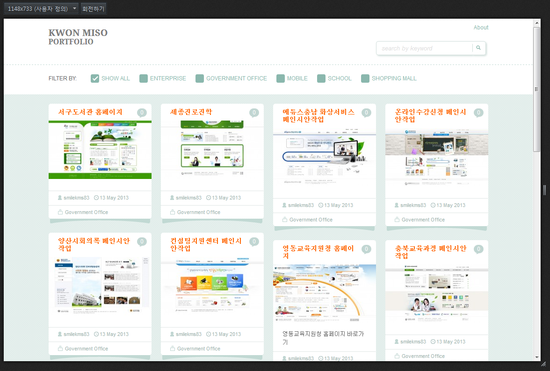Open the 1148x733 resolution dropdown
Viewport: 550px width, 371px height.
(41, 9)
